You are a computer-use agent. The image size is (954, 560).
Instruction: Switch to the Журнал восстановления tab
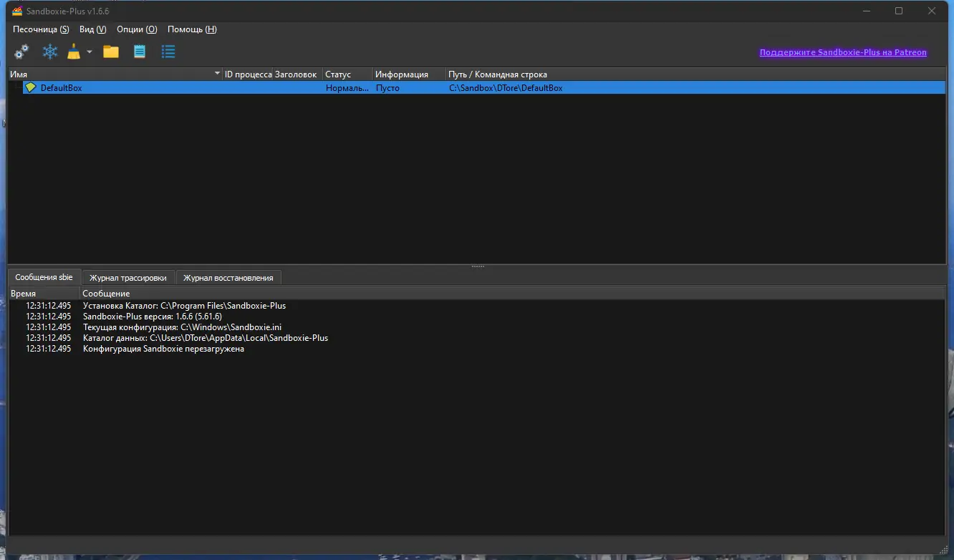point(228,278)
